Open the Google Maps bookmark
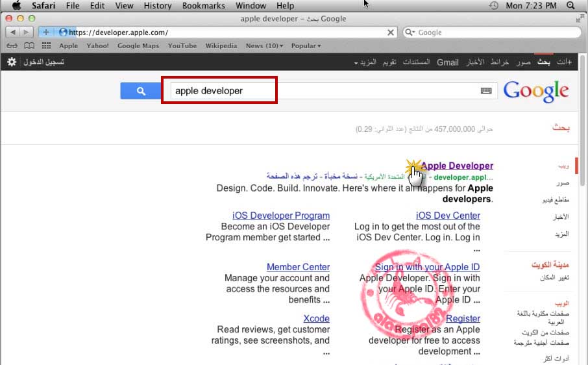This screenshot has height=365, width=588. click(x=138, y=45)
